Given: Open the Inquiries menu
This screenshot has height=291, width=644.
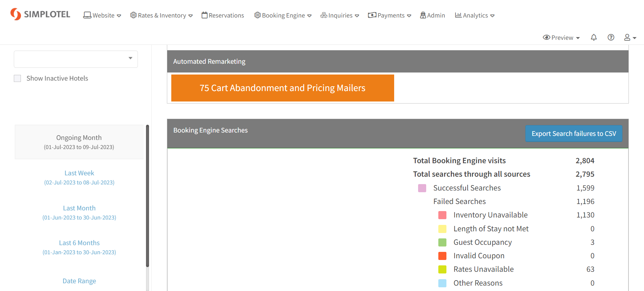Looking at the screenshot, I should coord(340,16).
